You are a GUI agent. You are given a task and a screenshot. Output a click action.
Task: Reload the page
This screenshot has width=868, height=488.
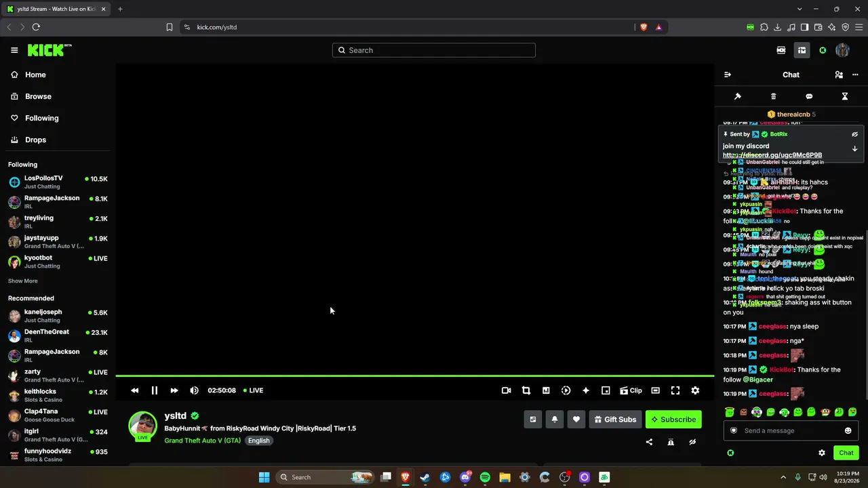(36, 27)
